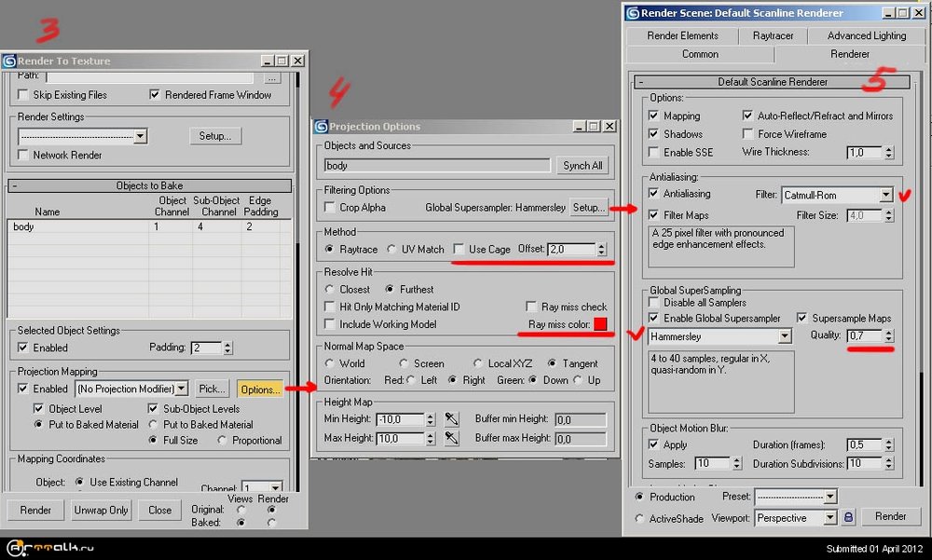This screenshot has width=932, height=560.
Task: Expand the Perspective viewport dropdown
Action: tap(829, 517)
